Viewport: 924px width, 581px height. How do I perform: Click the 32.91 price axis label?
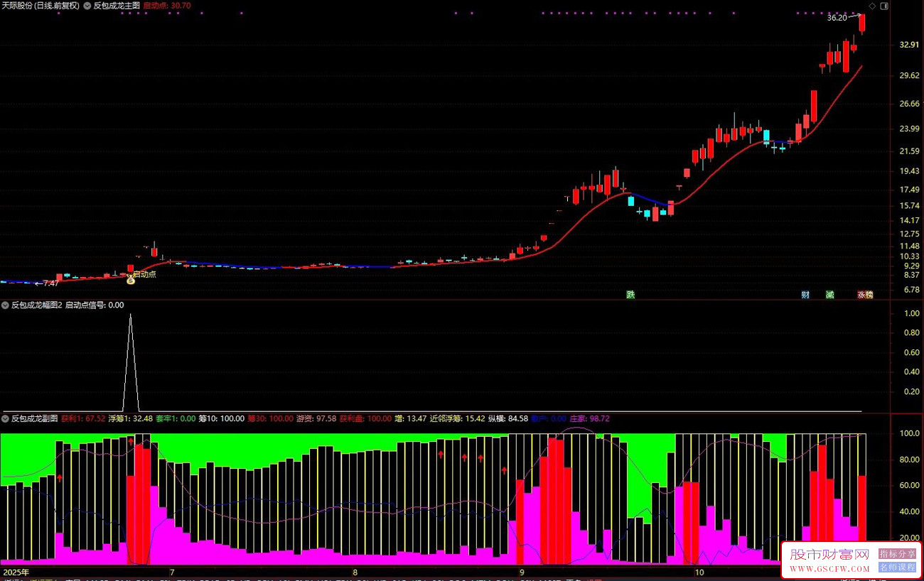coord(910,45)
